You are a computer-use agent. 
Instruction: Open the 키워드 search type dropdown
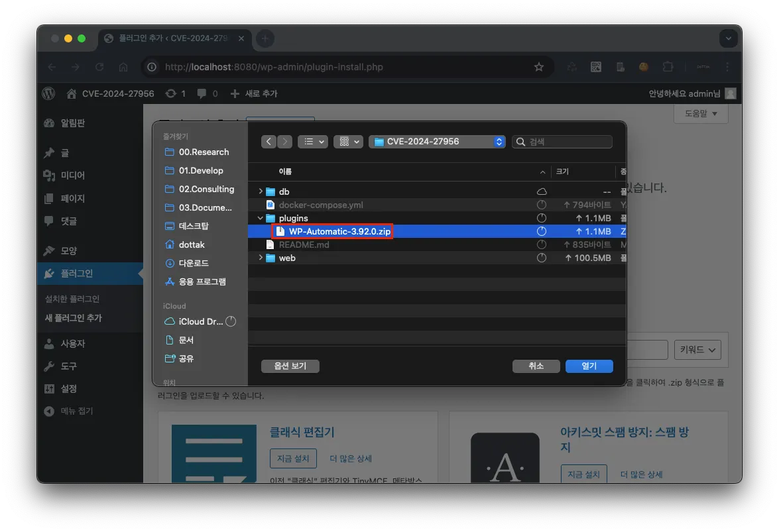tap(697, 350)
